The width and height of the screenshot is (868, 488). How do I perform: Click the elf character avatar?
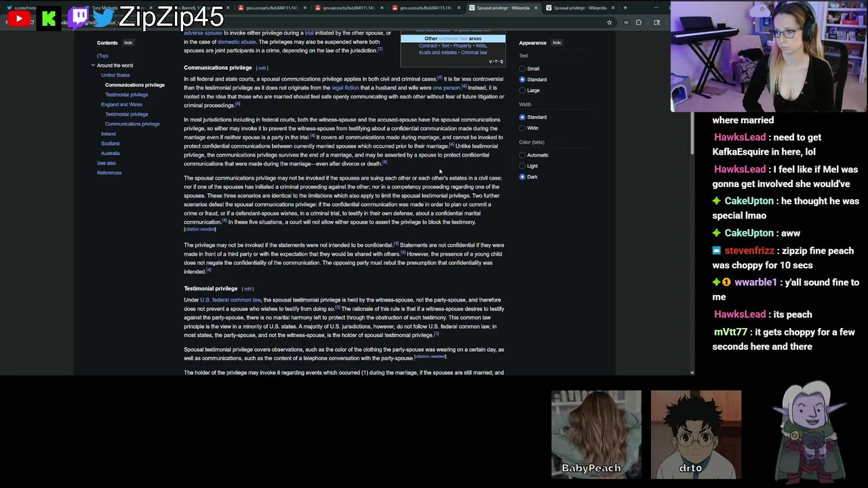[x=810, y=430]
